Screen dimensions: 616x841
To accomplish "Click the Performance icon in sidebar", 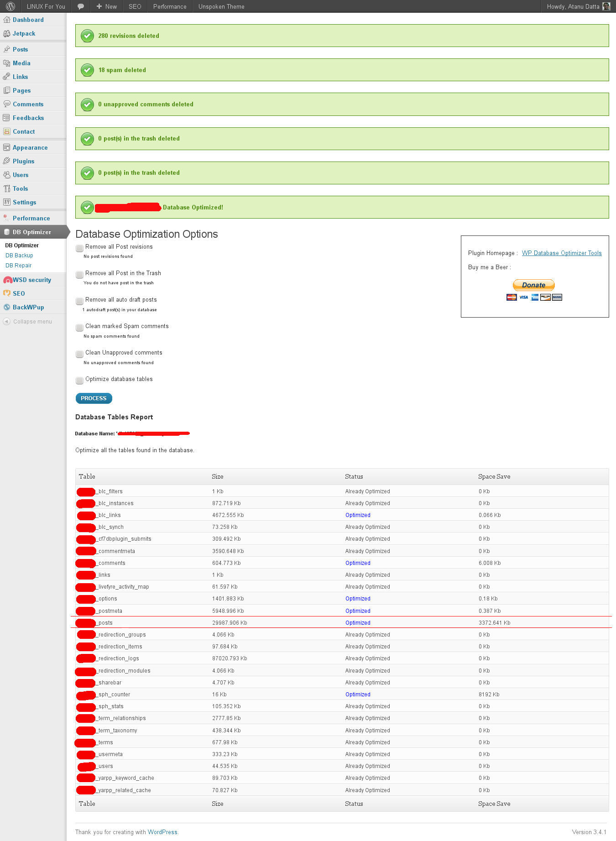I will [x=6, y=218].
